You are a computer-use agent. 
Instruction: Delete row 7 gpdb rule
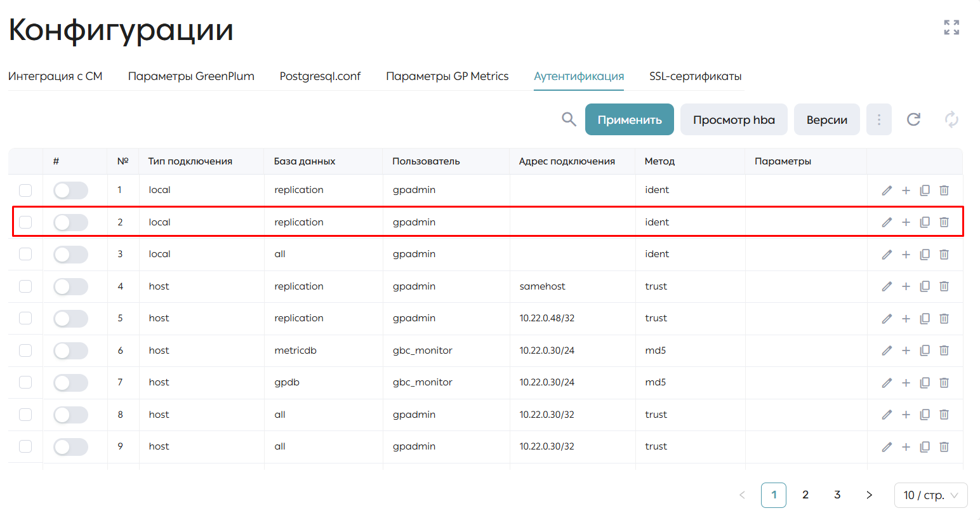(944, 383)
